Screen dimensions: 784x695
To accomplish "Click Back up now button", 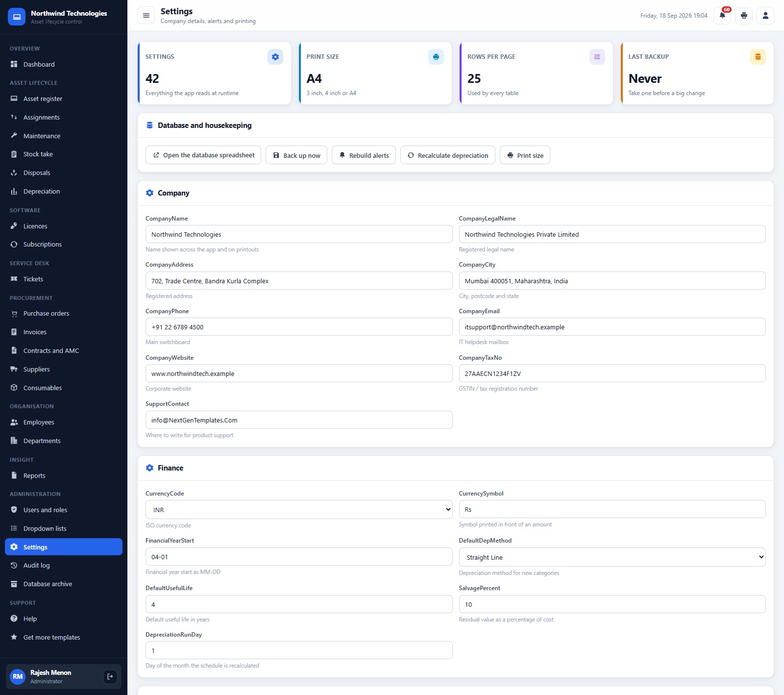I will click(296, 155).
